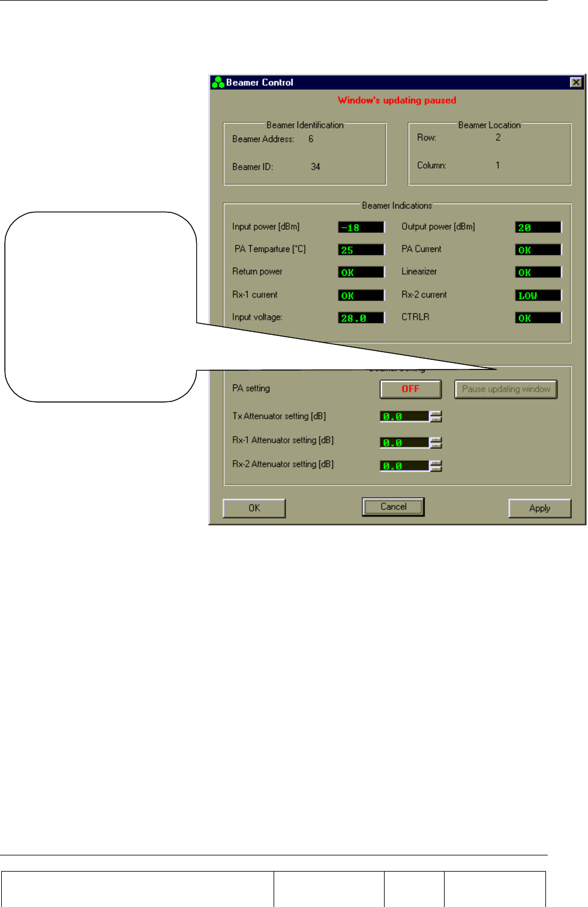588x907 pixels.
Task: Click the CTRLR OK indicator
Action: click(x=538, y=318)
